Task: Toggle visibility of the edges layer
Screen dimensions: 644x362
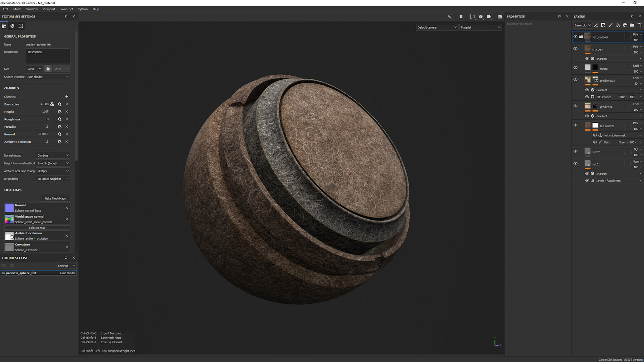Action: (576, 67)
